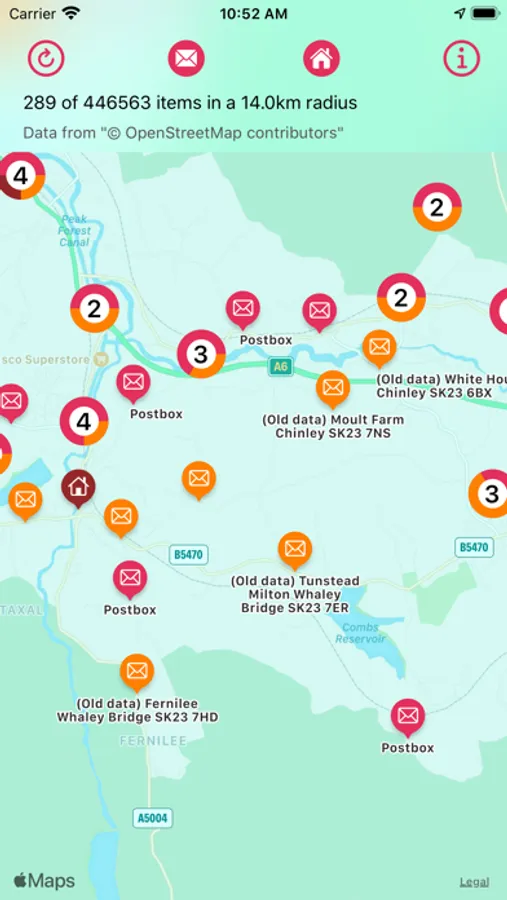Screen dimensions: 507x900
Task: Select the Fernilee Whaley Bridge orange postbox pin
Action: tap(137, 672)
